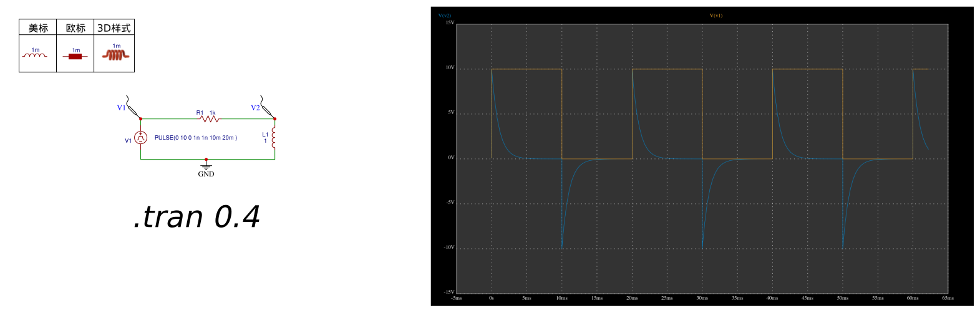Click the PULSE source parameters text
The height and width of the screenshot is (313, 980).
(196, 138)
